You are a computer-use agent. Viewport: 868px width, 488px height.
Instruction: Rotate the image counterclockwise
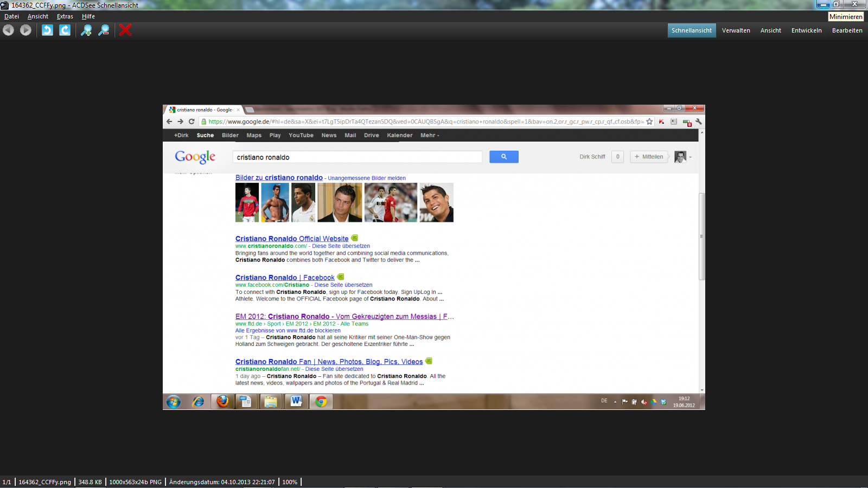click(47, 30)
